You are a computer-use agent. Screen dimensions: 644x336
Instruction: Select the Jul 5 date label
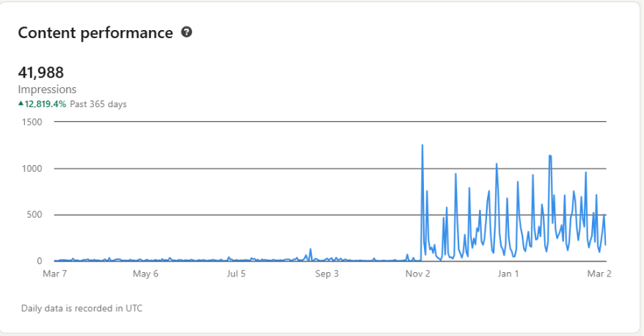[x=236, y=274]
